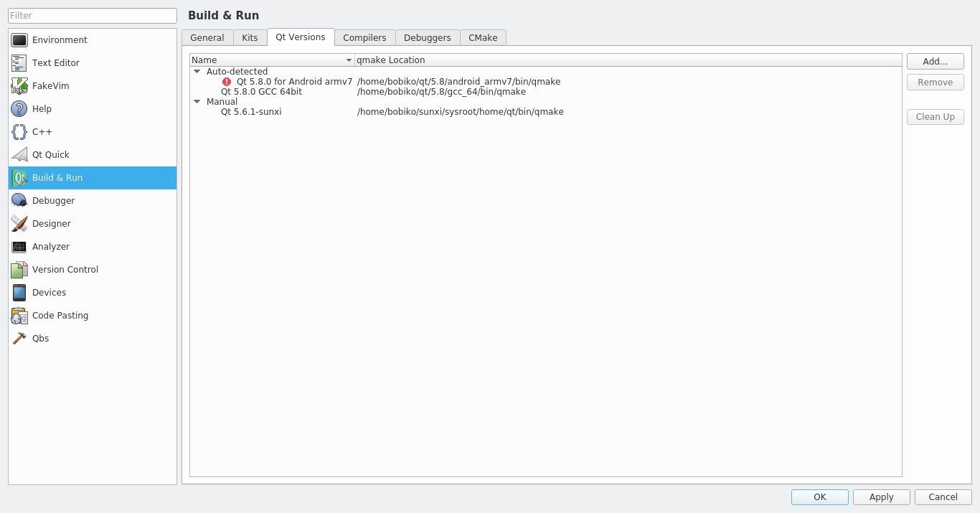Switch to the CMake tab
This screenshot has width=980, height=513.
tap(483, 38)
